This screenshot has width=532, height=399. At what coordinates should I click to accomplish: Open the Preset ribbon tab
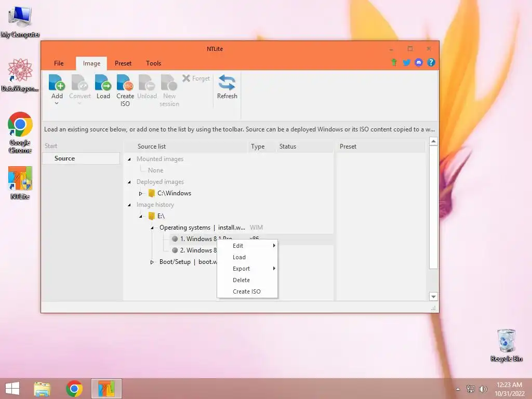[x=123, y=63]
